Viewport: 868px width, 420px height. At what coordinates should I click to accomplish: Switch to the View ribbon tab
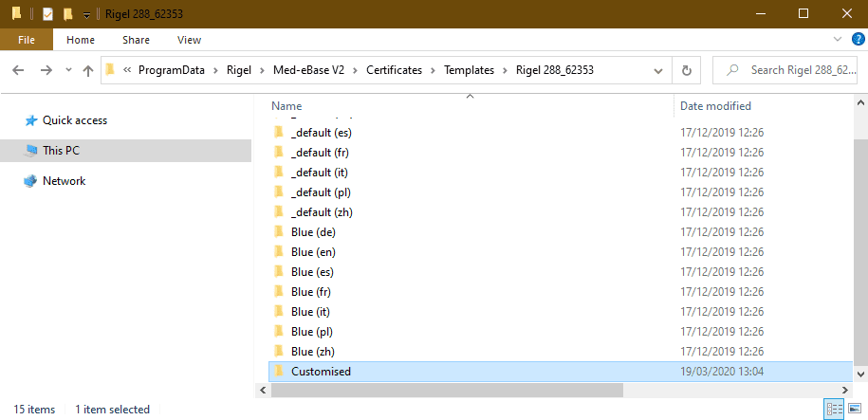click(189, 40)
